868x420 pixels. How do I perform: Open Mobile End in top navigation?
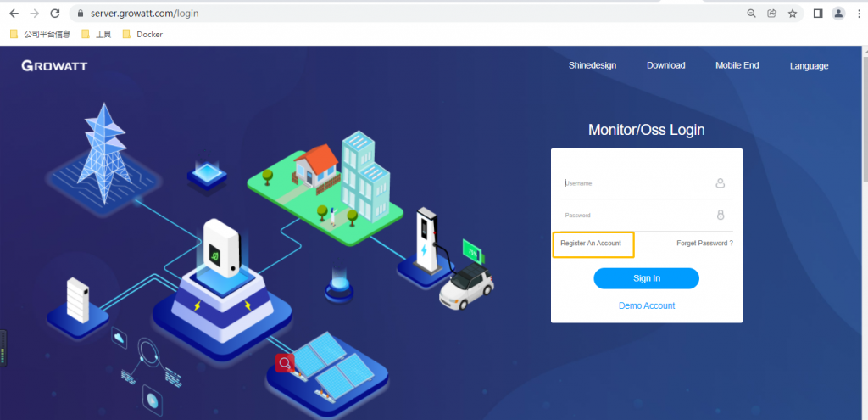tap(737, 65)
